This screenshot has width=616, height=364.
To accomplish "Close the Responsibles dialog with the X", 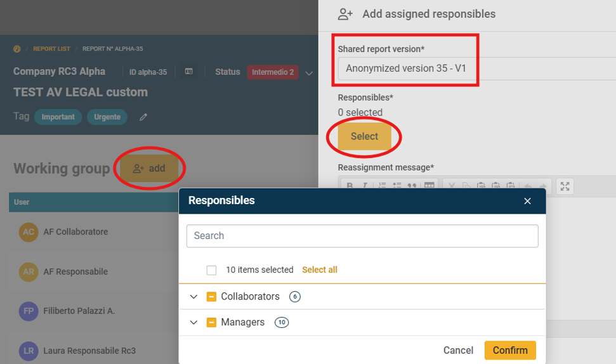I will (x=527, y=201).
